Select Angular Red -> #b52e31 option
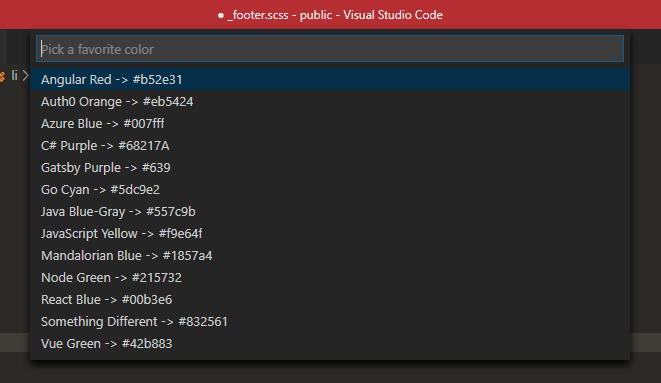The image size is (661, 383). pos(330,79)
